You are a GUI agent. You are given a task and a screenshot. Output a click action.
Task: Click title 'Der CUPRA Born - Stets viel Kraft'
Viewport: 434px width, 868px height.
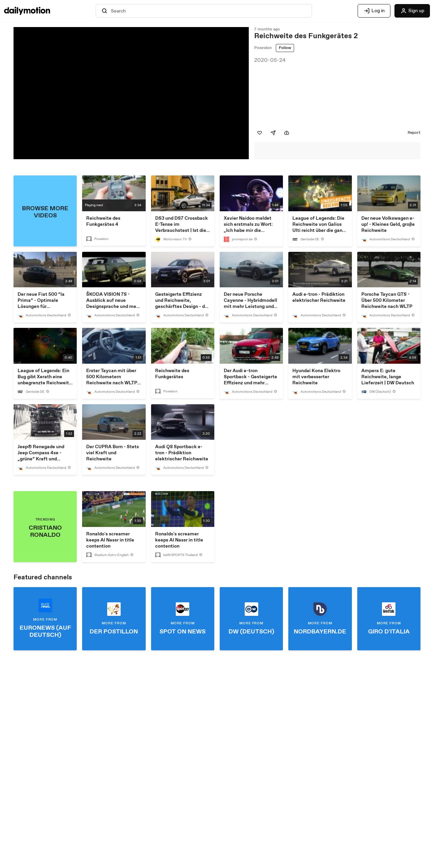(x=113, y=453)
